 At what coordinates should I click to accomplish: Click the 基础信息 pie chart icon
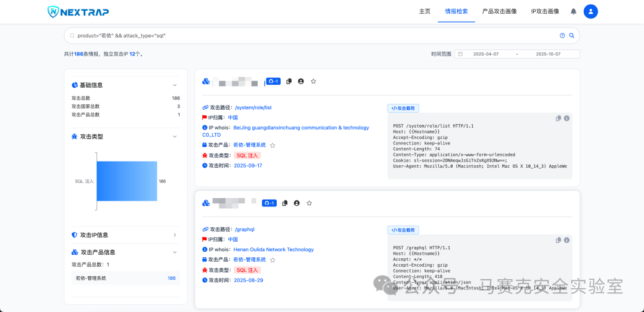75,85
